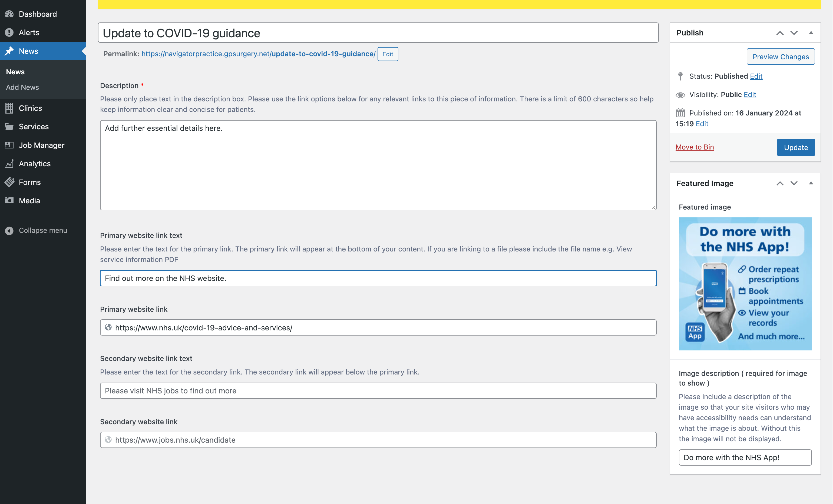This screenshot has height=504, width=833.
Task: Open the Dashboard gauge icon
Action: click(x=9, y=14)
